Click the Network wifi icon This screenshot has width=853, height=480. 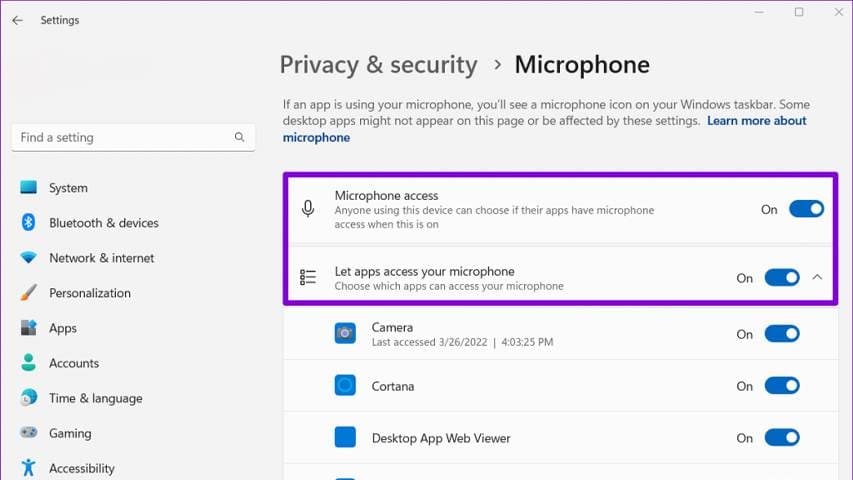[x=28, y=257]
